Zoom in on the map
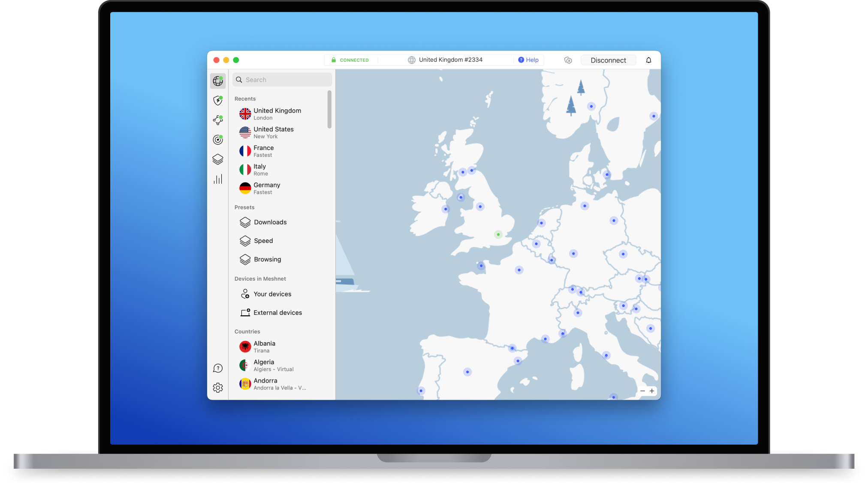868x485 pixels. tap(651, 391)
